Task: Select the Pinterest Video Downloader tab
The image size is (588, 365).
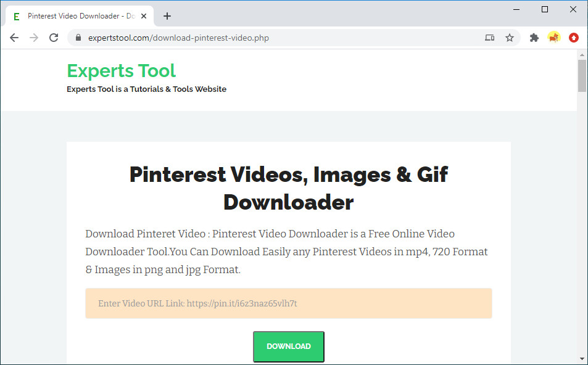Action: pos(80,16)
